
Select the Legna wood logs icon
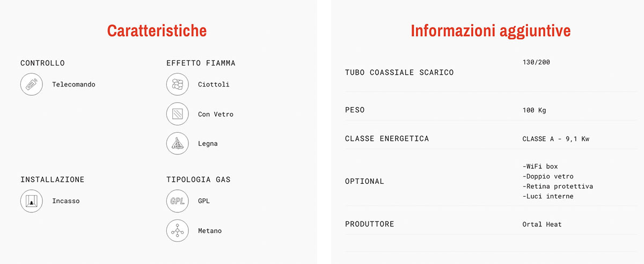177,144
